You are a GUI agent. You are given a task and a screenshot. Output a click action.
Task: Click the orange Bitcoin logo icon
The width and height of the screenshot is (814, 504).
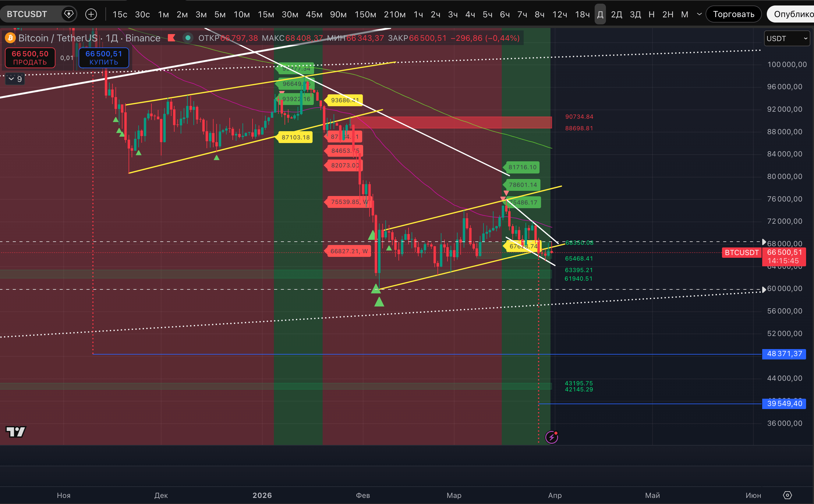click(10, 38)
